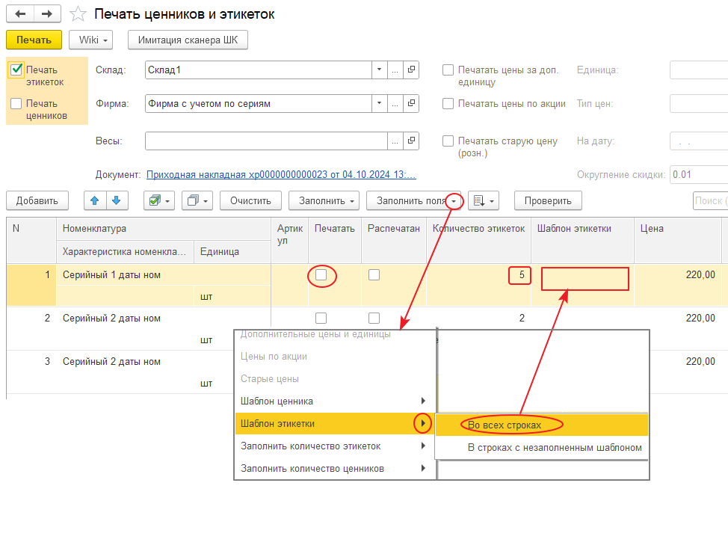Move row up with blue arrow
728x560 pixels.
[94, 200]
